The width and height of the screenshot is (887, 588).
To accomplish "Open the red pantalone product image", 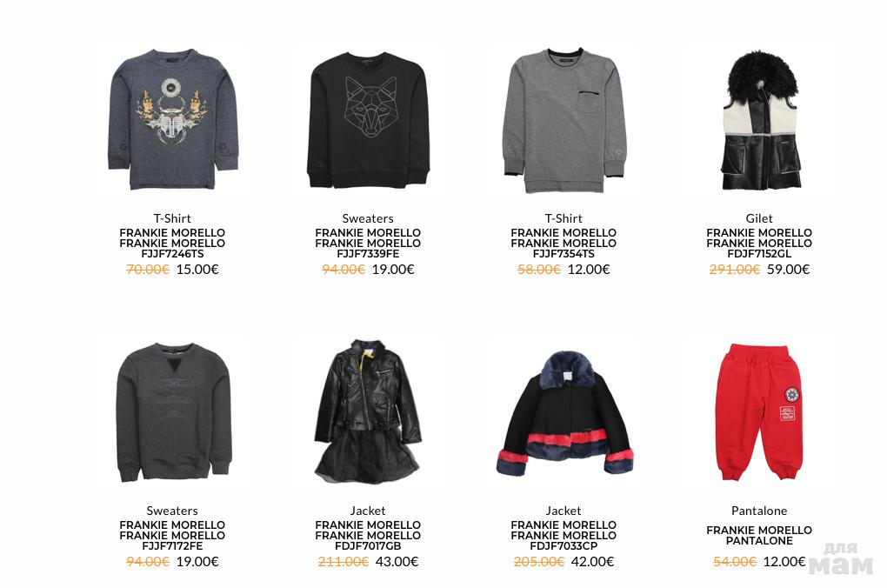I will (x=760, y=411).
